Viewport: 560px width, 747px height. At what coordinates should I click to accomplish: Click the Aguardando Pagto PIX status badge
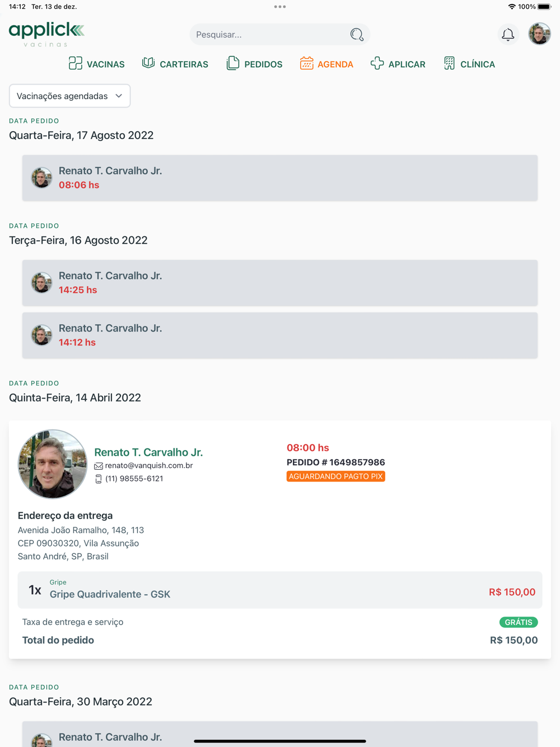coord(335,477)
